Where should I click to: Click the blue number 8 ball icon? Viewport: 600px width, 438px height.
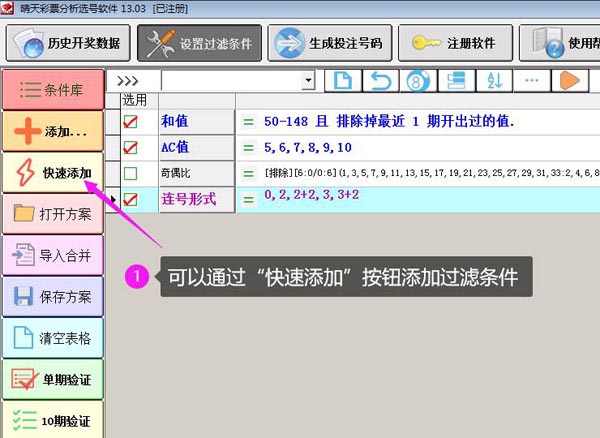coord(417,80)
